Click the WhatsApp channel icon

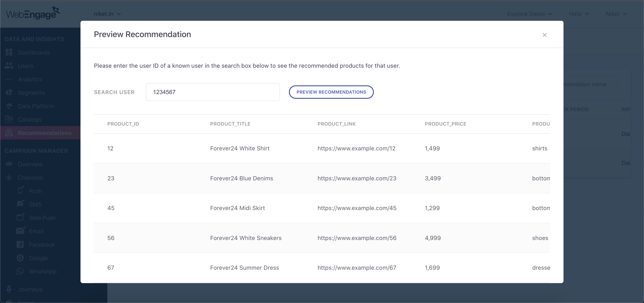click(x=20, y=271)
